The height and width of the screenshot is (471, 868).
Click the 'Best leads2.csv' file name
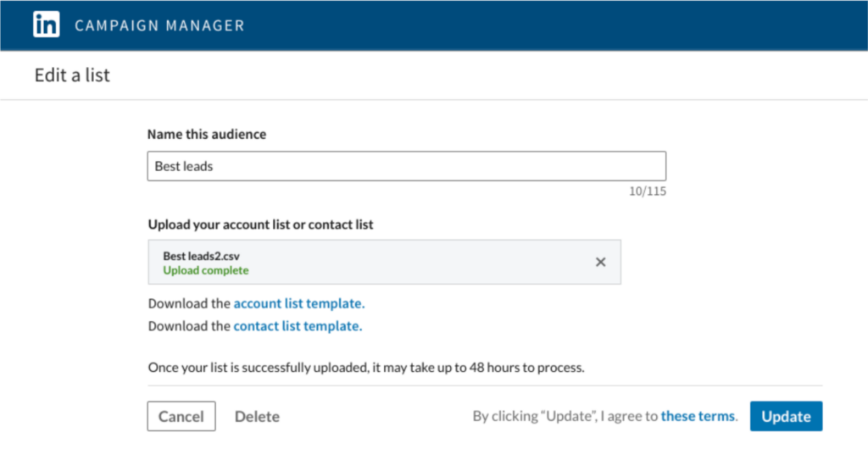(201, 256)
